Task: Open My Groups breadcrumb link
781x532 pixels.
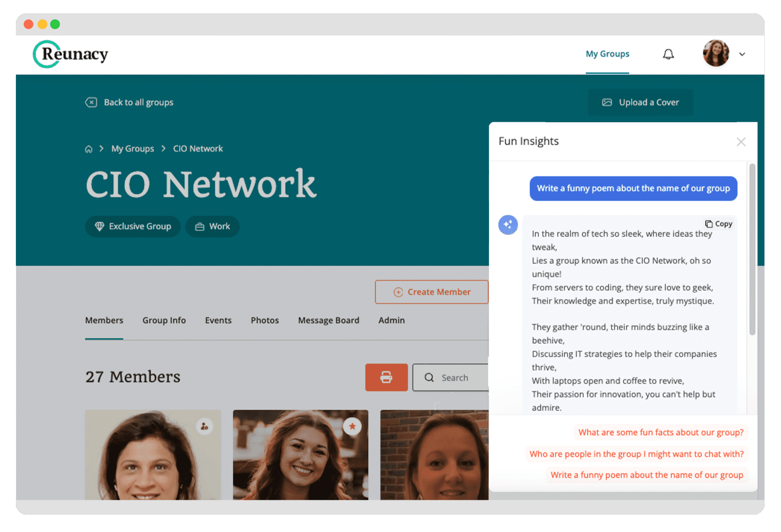Action: point(132,148)
